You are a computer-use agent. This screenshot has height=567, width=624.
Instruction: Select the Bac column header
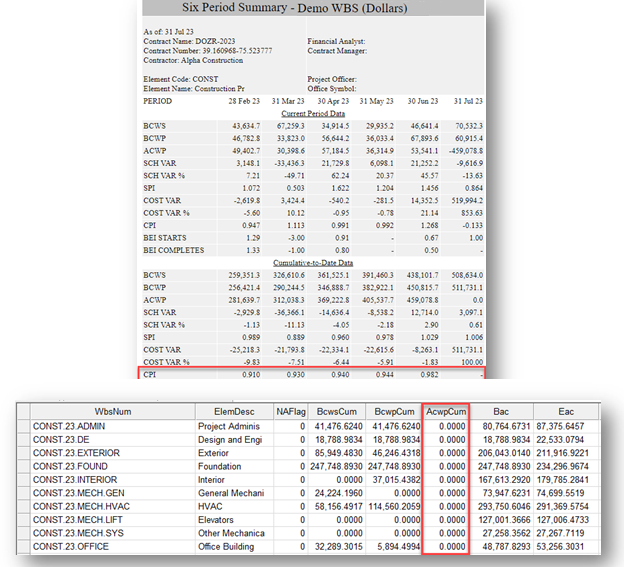point(497,408)
